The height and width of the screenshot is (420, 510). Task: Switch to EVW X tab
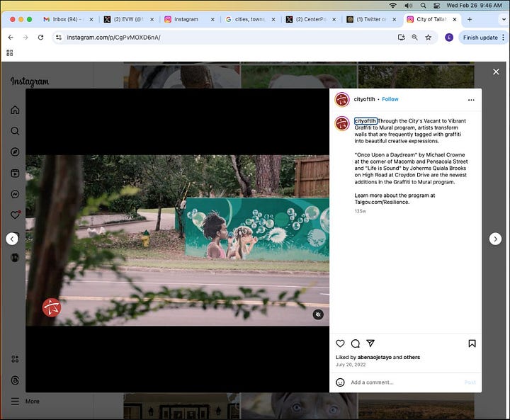click(x=128, y=20)
